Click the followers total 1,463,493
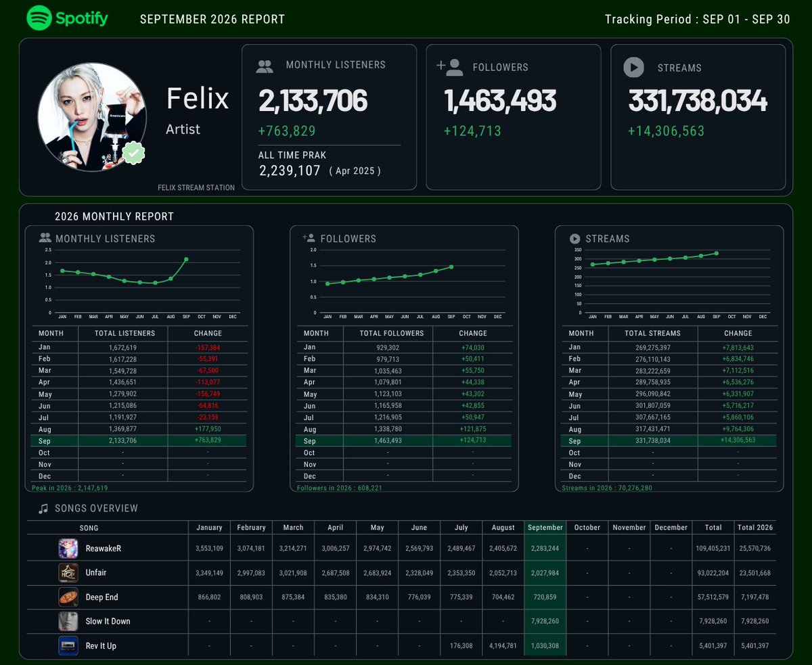The image size is (812, 665). coord(500,101)
